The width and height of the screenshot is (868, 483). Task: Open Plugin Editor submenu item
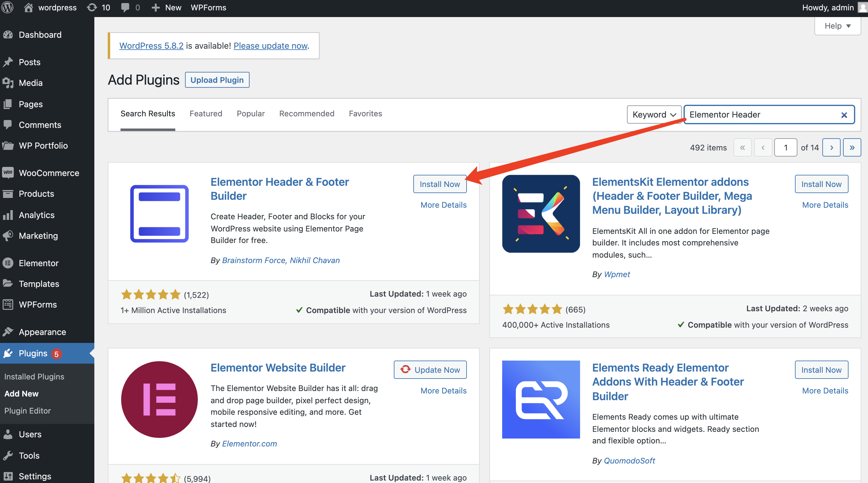click(x=27, y=411)
